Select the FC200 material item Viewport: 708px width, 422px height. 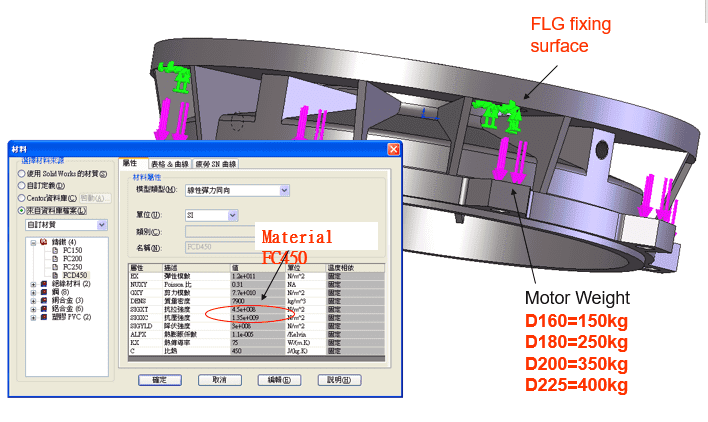[74, 259]
